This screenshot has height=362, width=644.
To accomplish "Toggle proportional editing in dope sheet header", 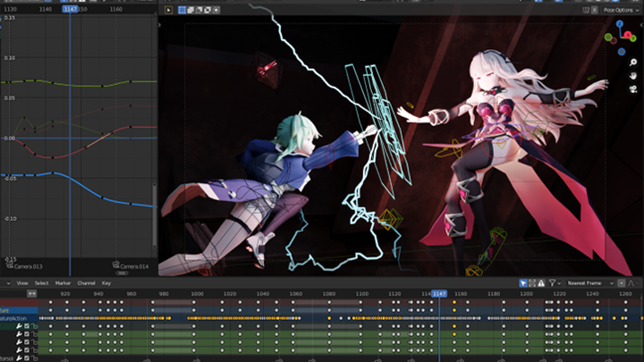I will (622, 283).
